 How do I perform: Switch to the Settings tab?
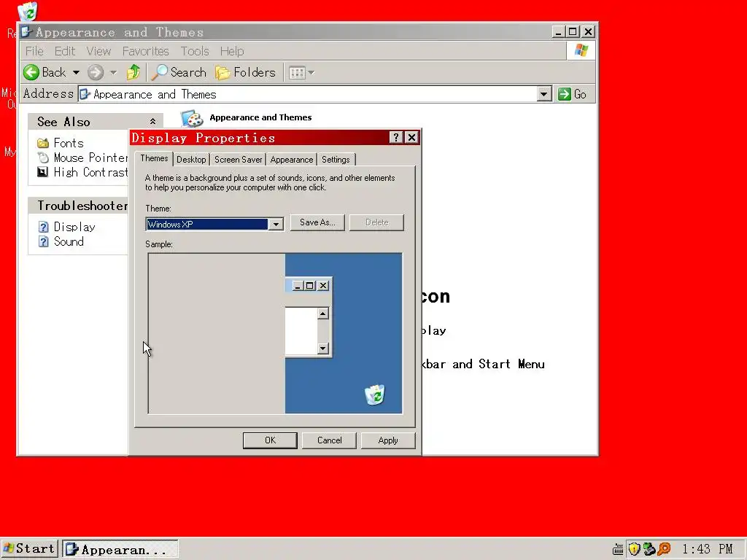(x=336, y=160)
